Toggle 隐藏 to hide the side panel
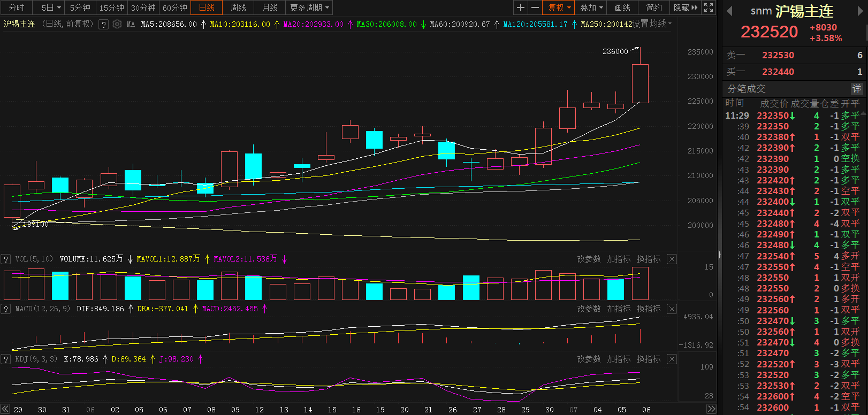Screen dimensions: 868x415 point(686,7)
